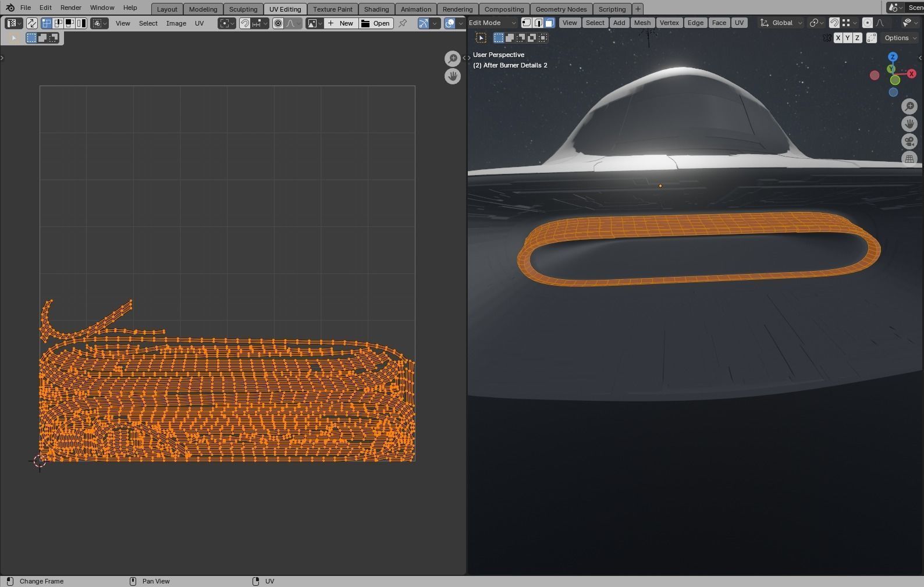Viewport: 924px width, 587px height.
Task: Open the Edge menu
Action: 695,23
